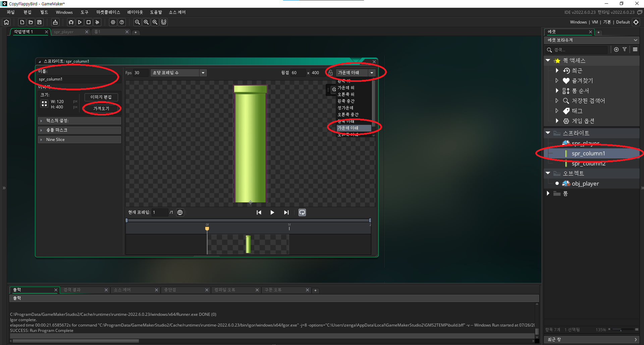Toggle docks visibility toolbar icon
The image size is (644, 345).
(x=164, y=22)
